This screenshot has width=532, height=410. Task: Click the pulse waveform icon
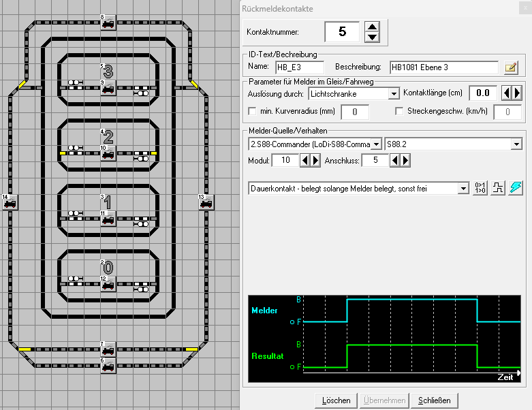tap(499, 187)
